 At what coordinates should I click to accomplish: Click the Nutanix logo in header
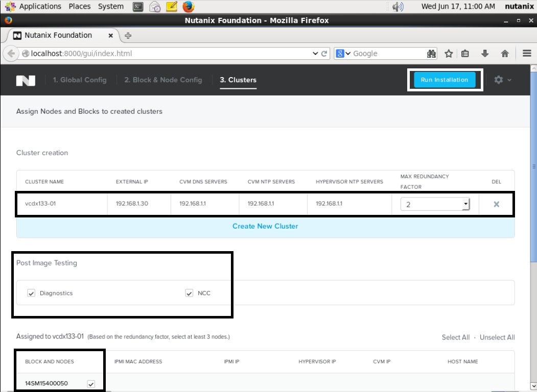[x=26, y=80]
